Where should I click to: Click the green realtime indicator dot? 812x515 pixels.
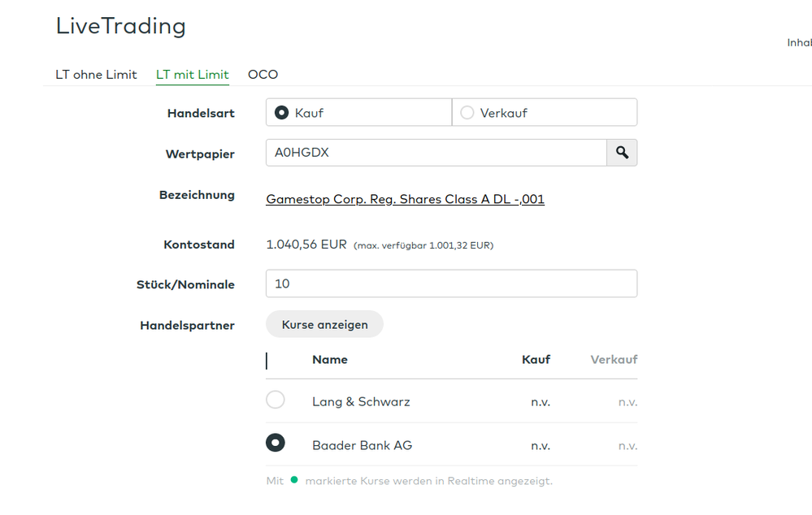pos(294,480)
